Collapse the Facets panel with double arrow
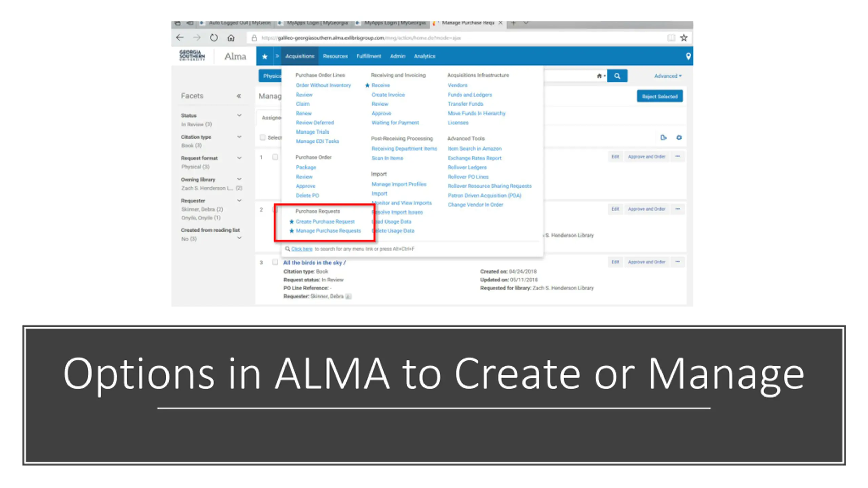This screenshot has width=868, height=488. (239, 96)
